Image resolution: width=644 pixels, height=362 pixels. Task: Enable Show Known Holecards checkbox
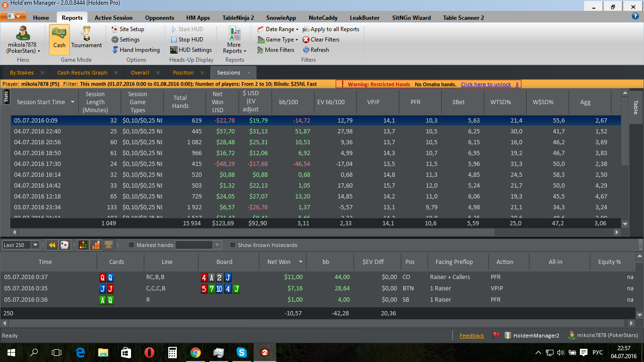[232, 245]
